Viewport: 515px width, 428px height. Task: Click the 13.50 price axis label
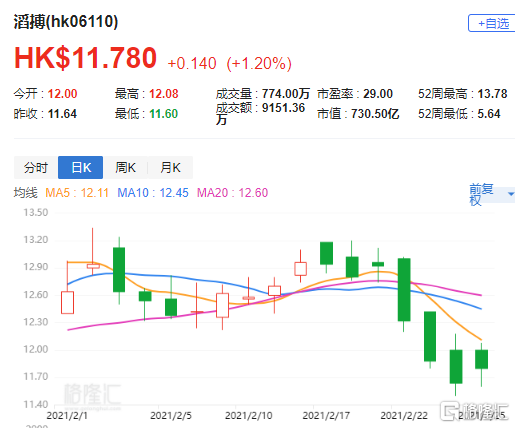tap(36, 212)
